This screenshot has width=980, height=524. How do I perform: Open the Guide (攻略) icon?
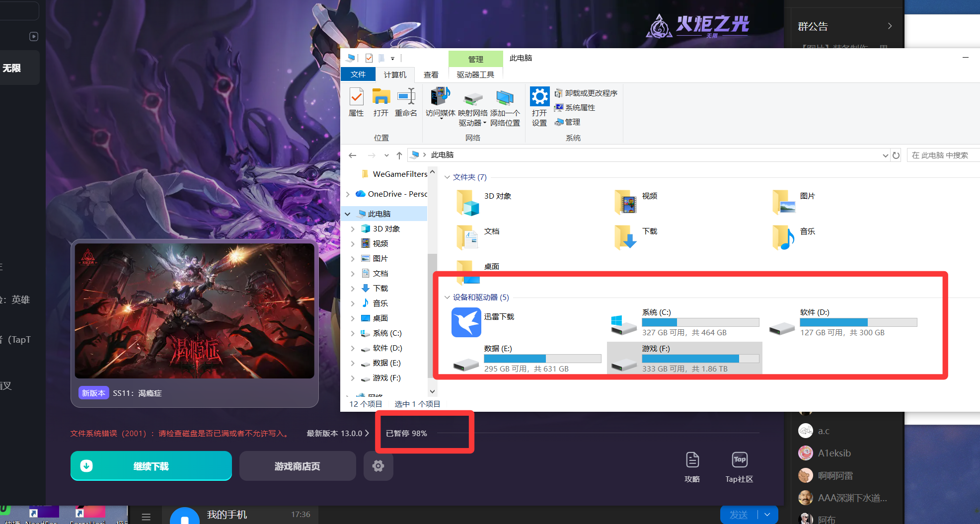click(692, 467)
